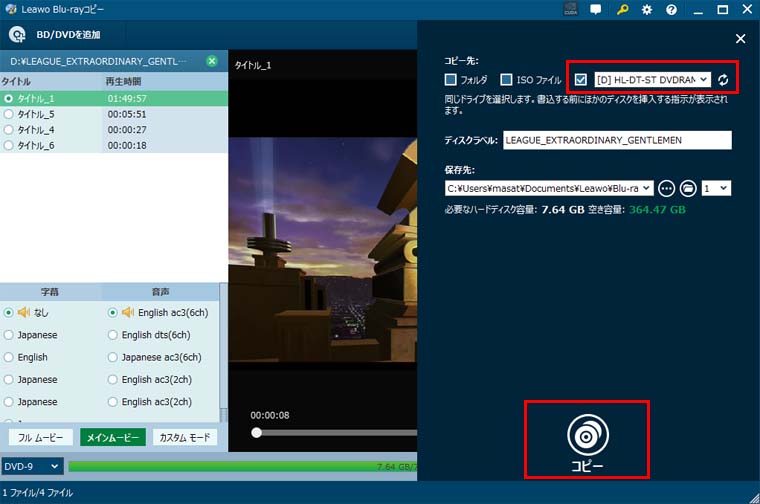Refresh the disc drive list
Viewport: 760px width, 504px height.
723,79
